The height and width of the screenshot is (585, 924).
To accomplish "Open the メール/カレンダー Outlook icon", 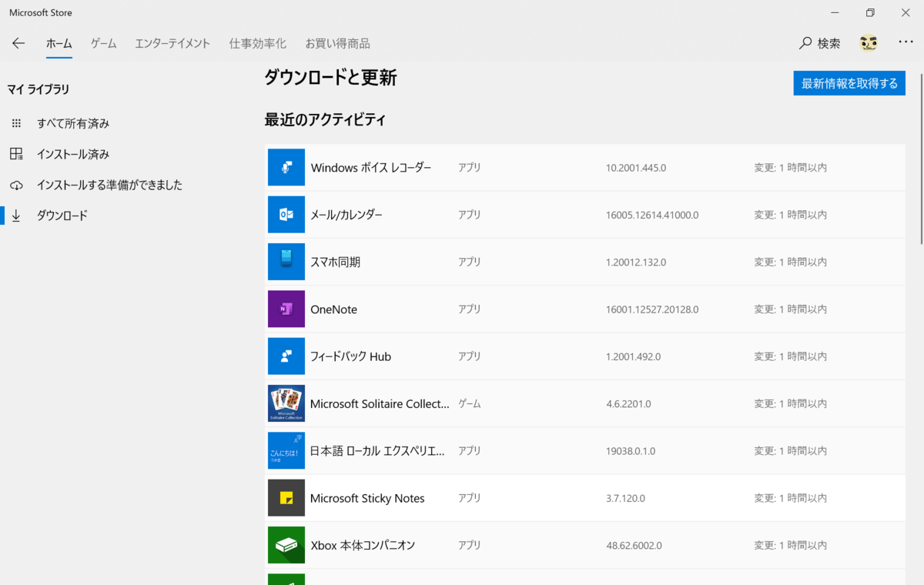I will point(286,215).
